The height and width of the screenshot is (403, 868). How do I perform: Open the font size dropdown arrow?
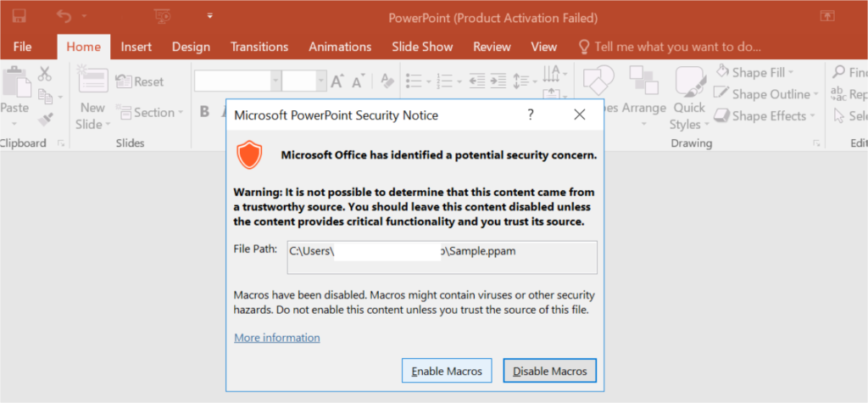pyautogui.click(x=321, y=81)
